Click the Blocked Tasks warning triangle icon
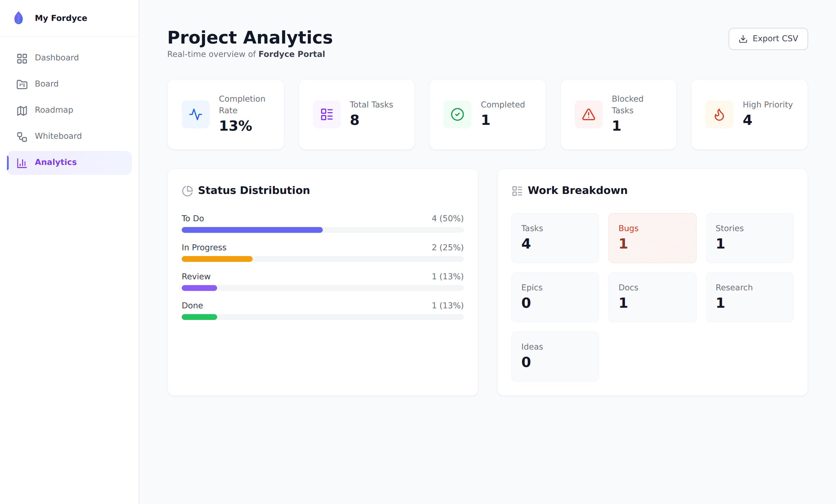This screenshot has height=504, width=836. click(588, 114)
